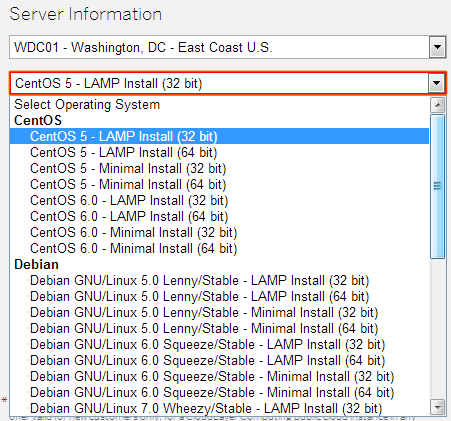Pick CentOS 5 - Minimal Install (32 bit)
Screen dimensions: 451x421
click(219, 168)
